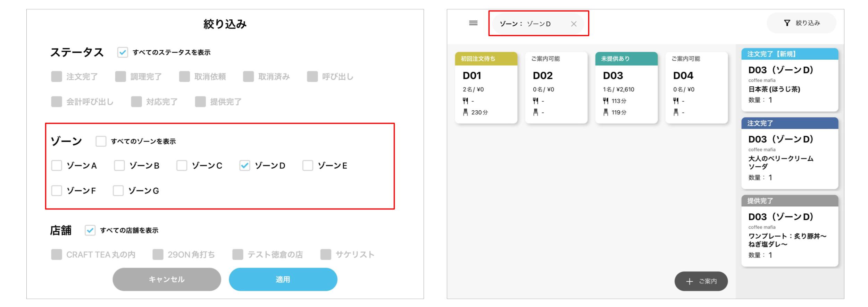
Task: Open the 大人のベリークリームソーダ order card
Action: coord(790,153)
